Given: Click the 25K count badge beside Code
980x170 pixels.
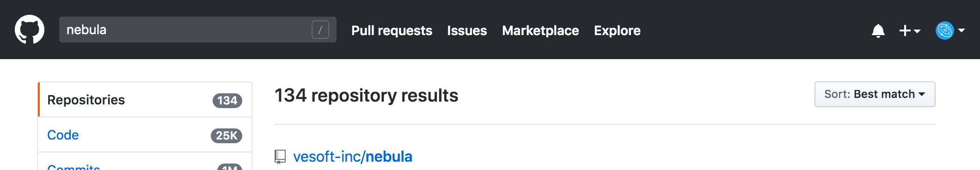Looking at the screenshot, I should 227,135.
